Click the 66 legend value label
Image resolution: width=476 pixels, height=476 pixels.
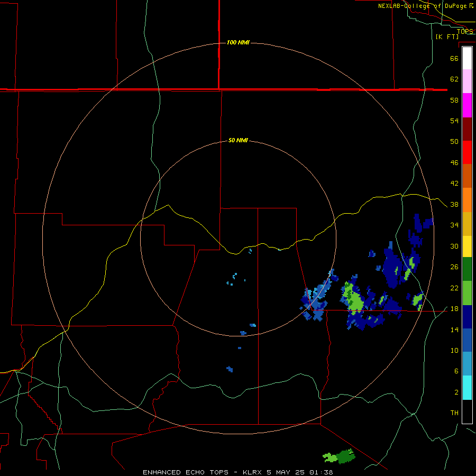click(454, 58)
